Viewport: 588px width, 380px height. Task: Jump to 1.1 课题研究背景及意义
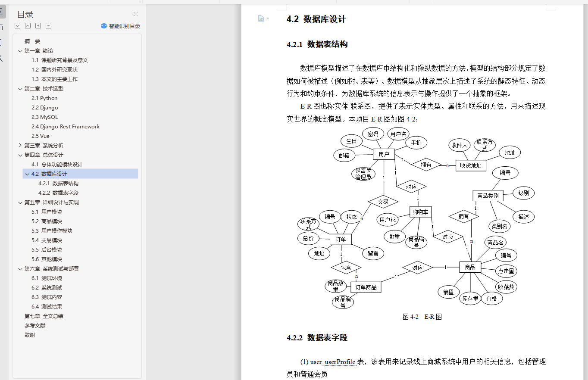tap(59, 60)
